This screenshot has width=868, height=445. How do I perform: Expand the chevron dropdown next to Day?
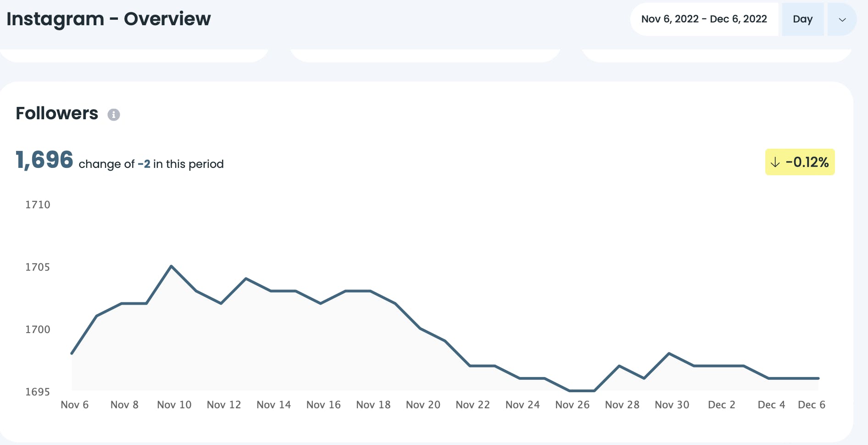coord(842,19)
